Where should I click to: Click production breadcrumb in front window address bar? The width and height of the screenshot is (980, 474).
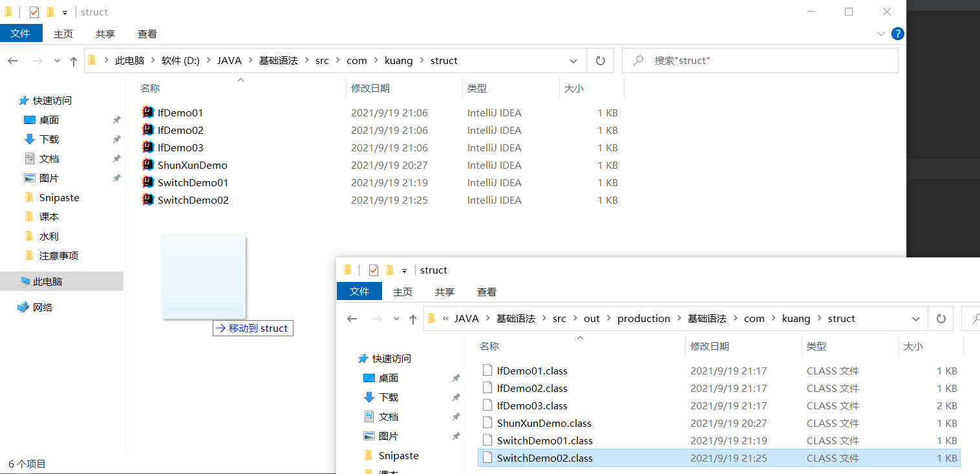coord(644,319)
